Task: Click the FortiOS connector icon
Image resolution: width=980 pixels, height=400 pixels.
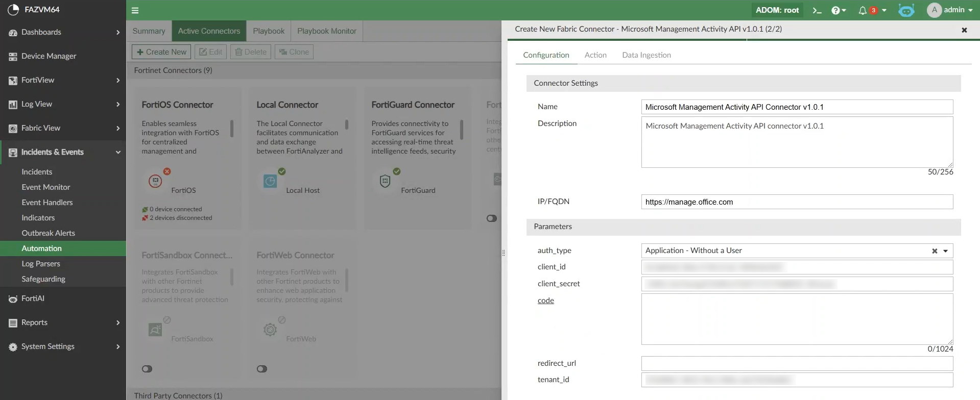Action: pyautogui.click(x=155, y=181)
